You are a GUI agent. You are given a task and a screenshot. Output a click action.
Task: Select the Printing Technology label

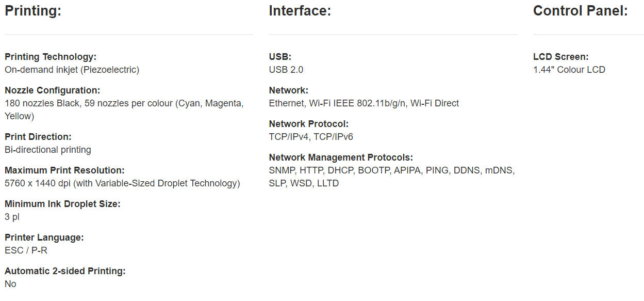point(51,57)
